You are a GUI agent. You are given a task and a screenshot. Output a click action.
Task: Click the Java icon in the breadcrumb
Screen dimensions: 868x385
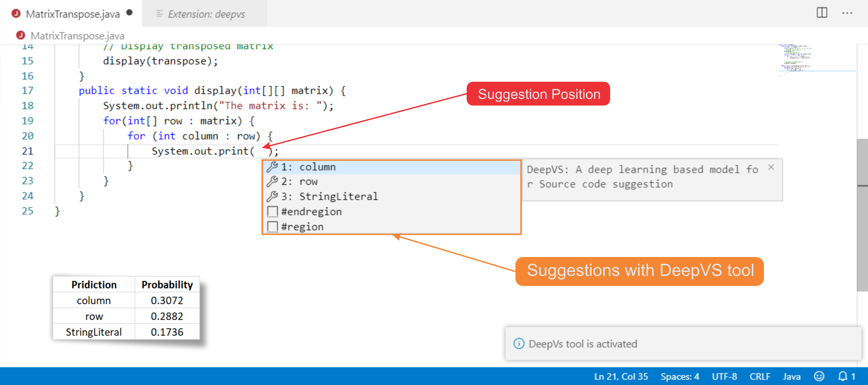[x=21, y=35]
